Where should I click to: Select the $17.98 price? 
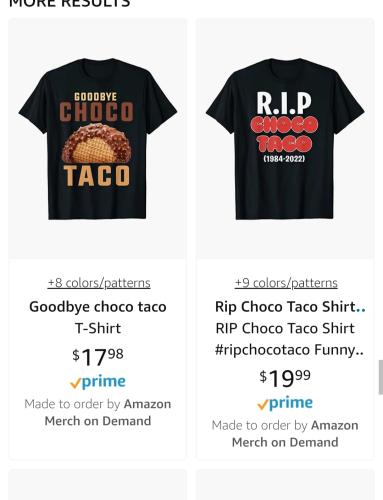coord(98,357)
